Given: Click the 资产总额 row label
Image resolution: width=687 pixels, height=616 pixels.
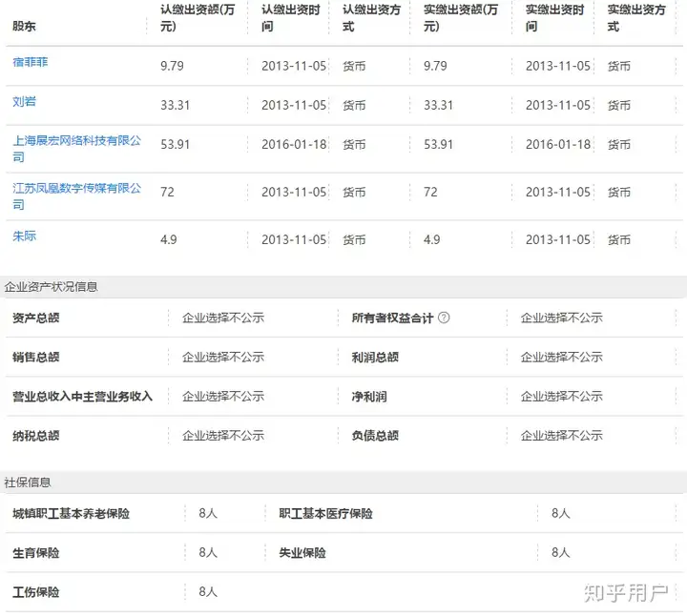Looking at the screenshot, I should coord(35,318).
